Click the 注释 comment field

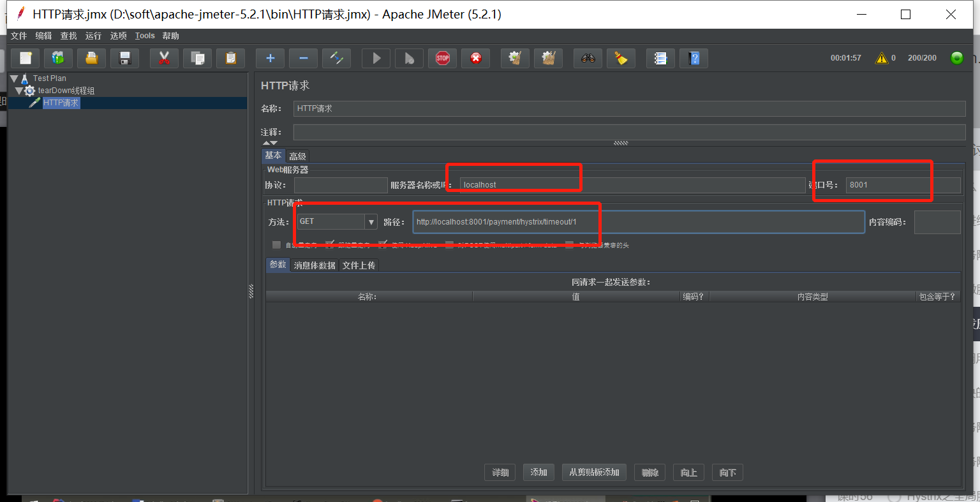tap(629, 132)
